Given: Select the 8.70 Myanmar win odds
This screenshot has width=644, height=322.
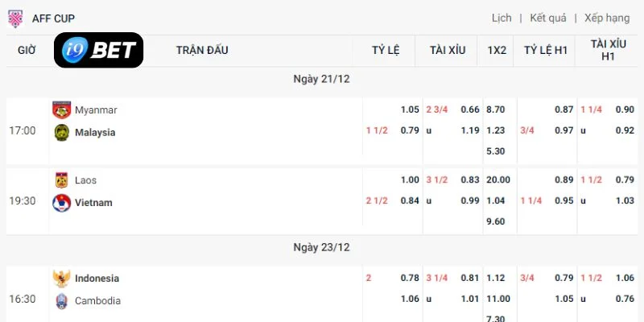Looking at the screenshot, I should tap(495, 109).
